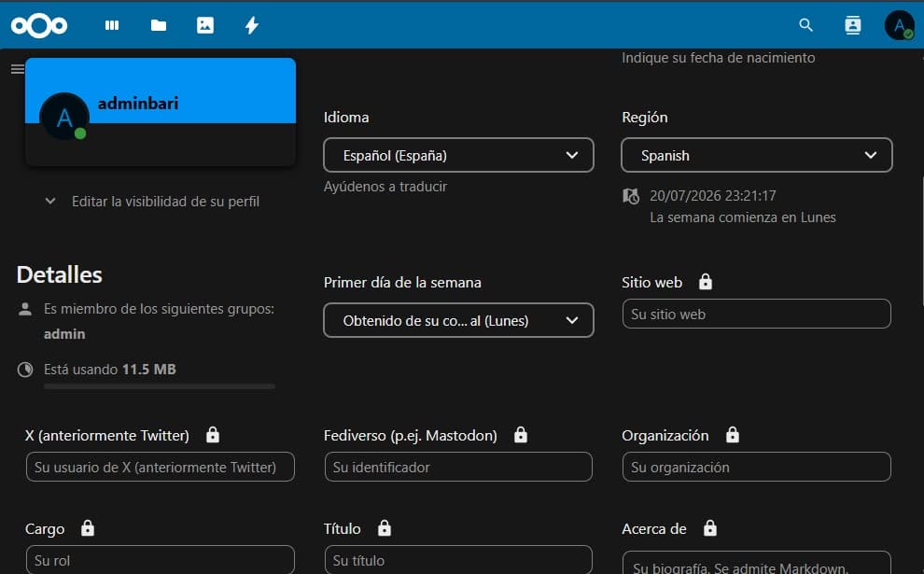Click the 11.5 MB usage value
The width and height of the screenshot is (924, 574).
tap(149, 370)
